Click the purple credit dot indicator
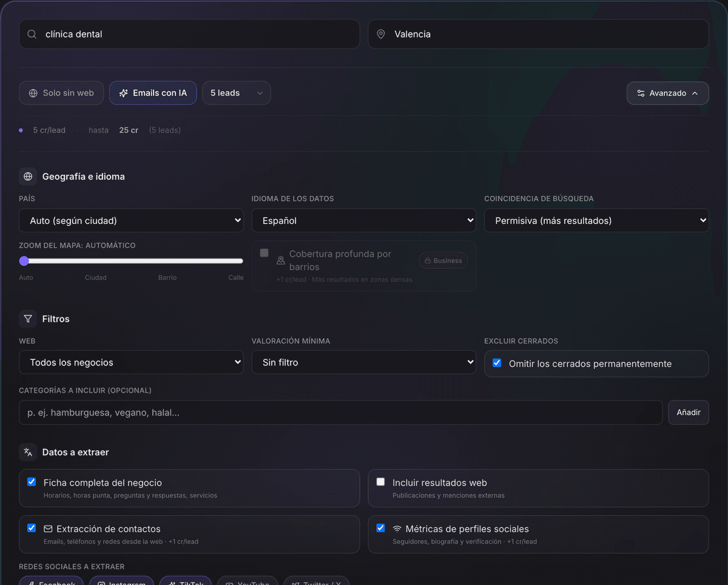The height and width of the screenshot is (585, 728). click(x=21, y=130)
